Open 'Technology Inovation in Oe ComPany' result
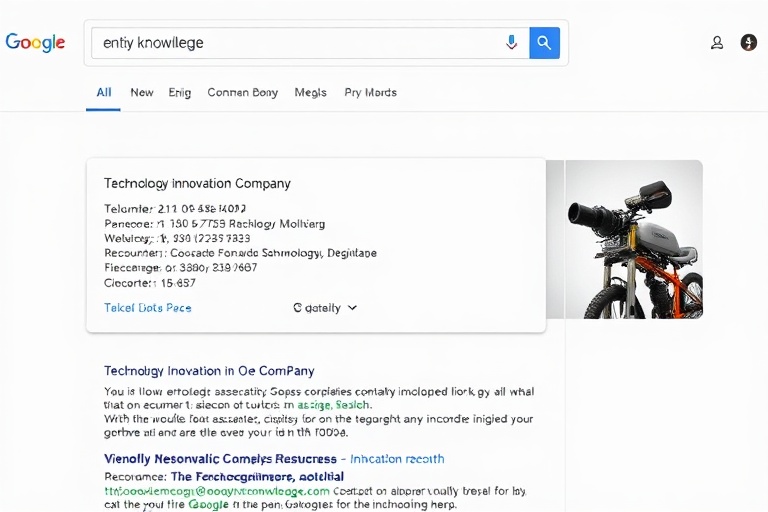 [x=209, y=371]
